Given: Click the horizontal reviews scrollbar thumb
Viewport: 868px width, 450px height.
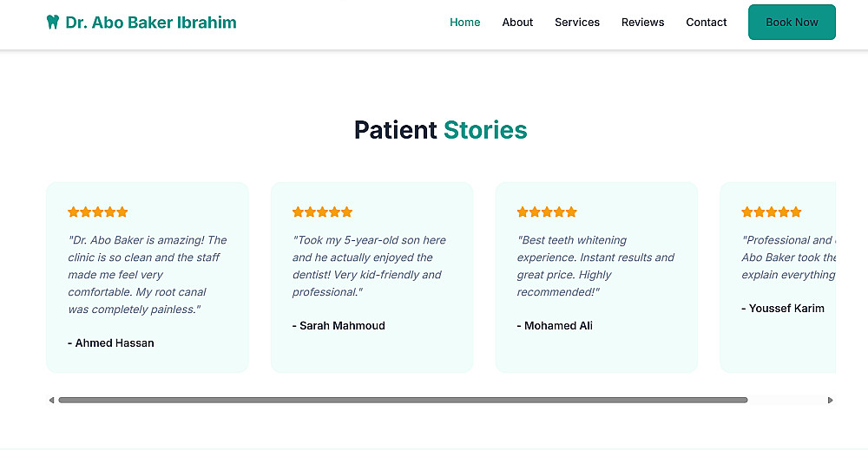Looking at the screenshot, I should point(403,400).
